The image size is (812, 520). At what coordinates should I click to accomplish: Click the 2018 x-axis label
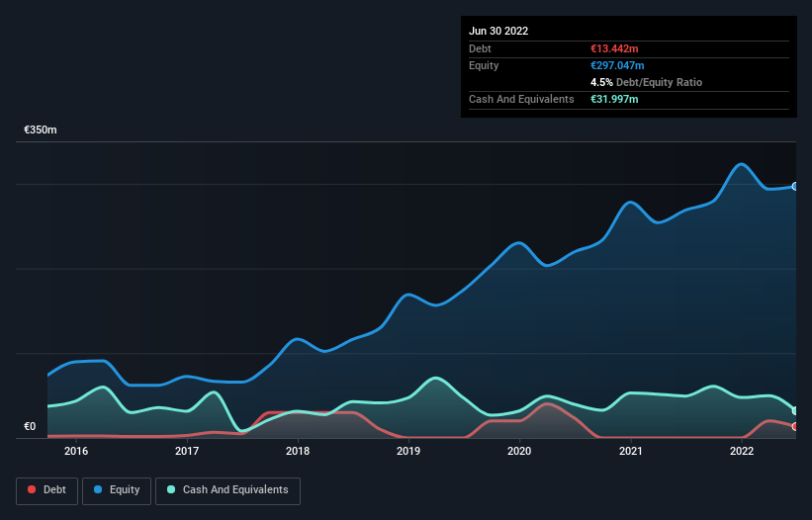(298, 451)
